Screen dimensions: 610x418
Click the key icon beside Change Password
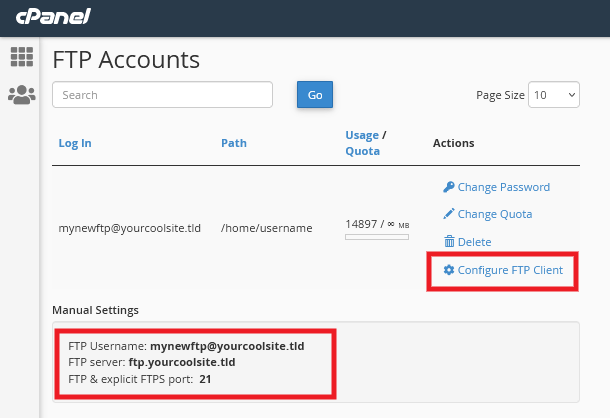pos(449,187)
